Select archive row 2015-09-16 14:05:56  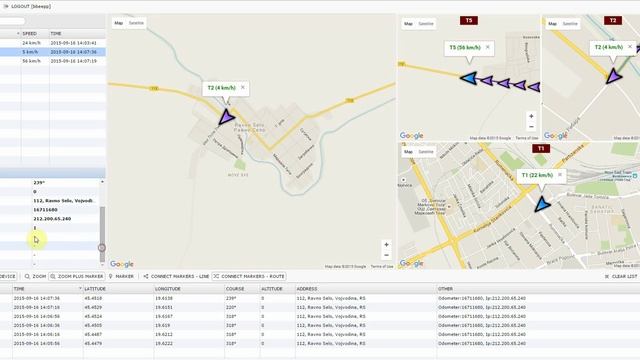click(x=320, y=343)
